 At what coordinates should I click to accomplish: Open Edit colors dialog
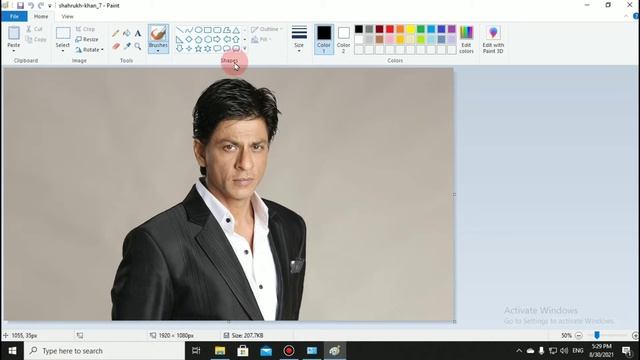[466, 39]
